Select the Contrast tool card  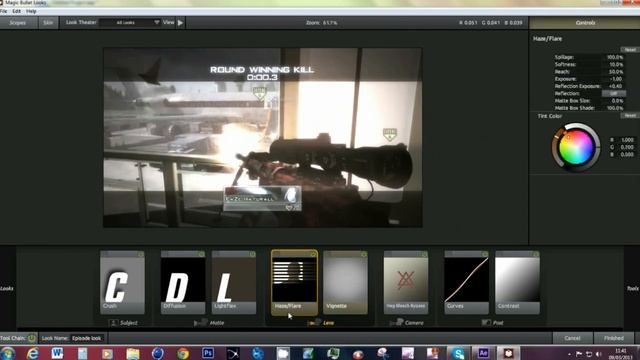pyautogui.click(x=517, y=282)
